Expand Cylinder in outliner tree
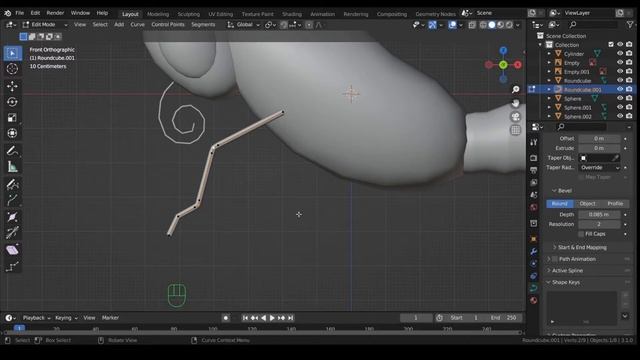This screenshot has width=640, height=360. coord(549,53)
